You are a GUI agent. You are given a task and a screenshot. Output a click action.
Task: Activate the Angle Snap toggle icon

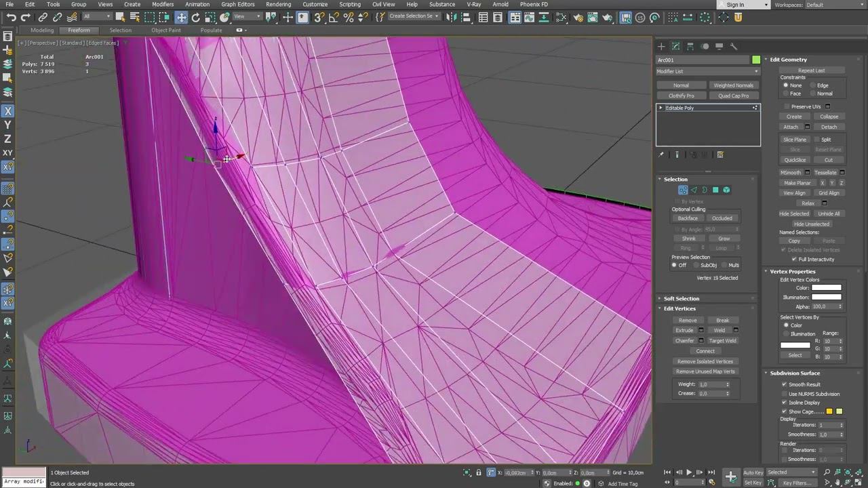coord(334,18)
